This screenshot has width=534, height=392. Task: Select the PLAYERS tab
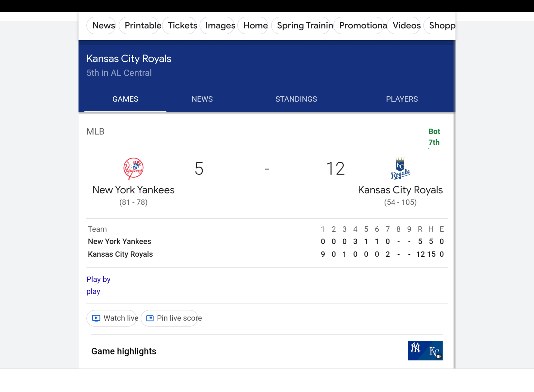402,99
